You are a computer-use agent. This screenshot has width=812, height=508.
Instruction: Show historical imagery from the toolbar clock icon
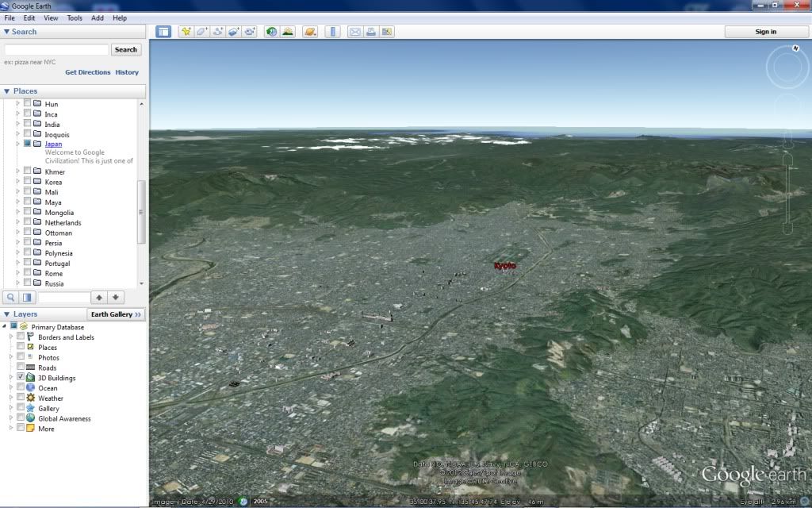click(x=271, y=32)
